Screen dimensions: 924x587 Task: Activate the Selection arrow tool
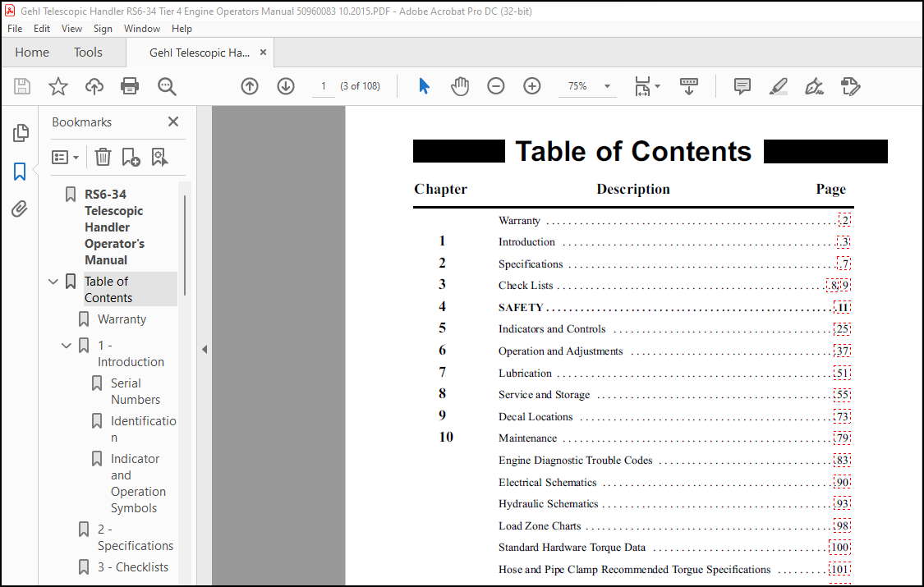(x=424, y=86)
